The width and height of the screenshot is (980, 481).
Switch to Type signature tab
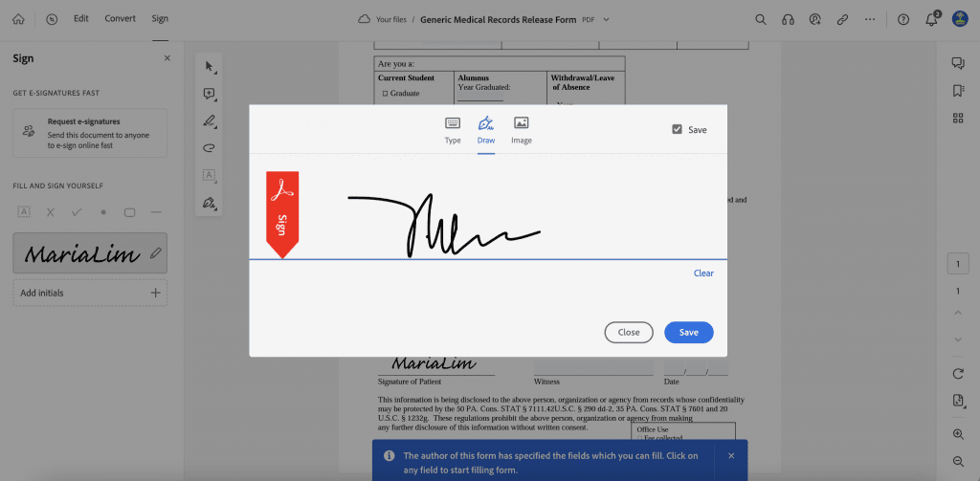pyautogui.click(x=453, y=130)
